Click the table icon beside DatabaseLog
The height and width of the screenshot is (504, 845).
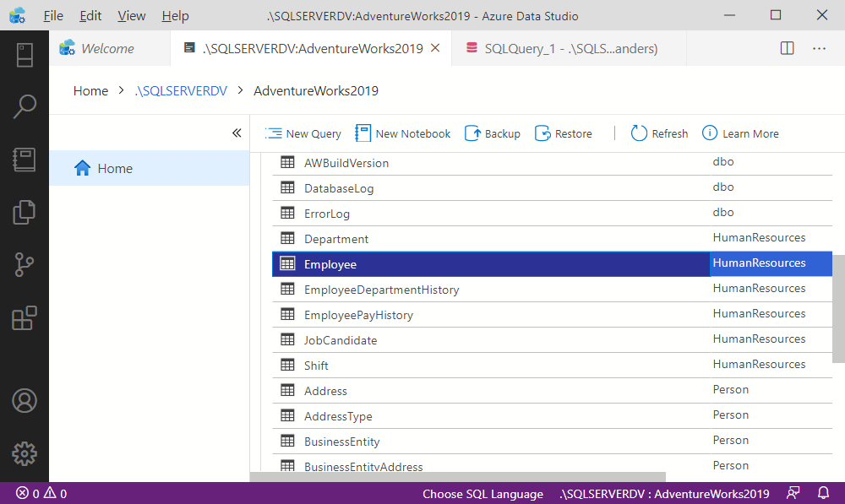(x=287, y=187)
